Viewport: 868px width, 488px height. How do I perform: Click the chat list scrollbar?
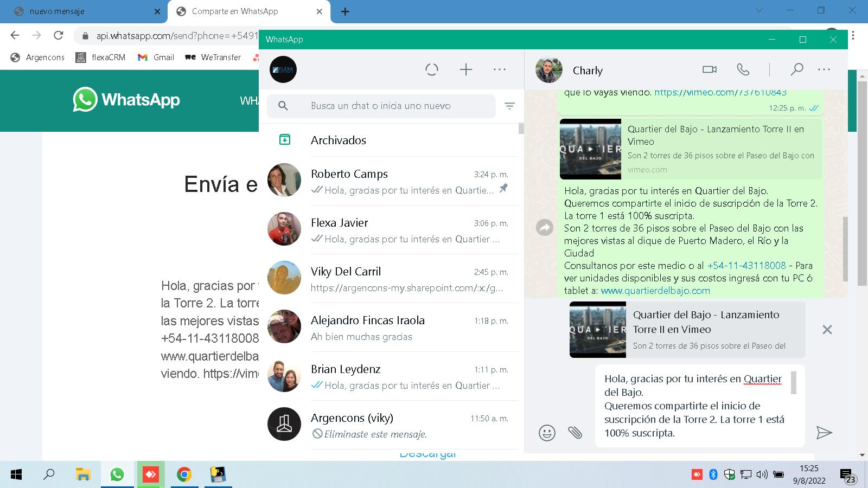521,128
